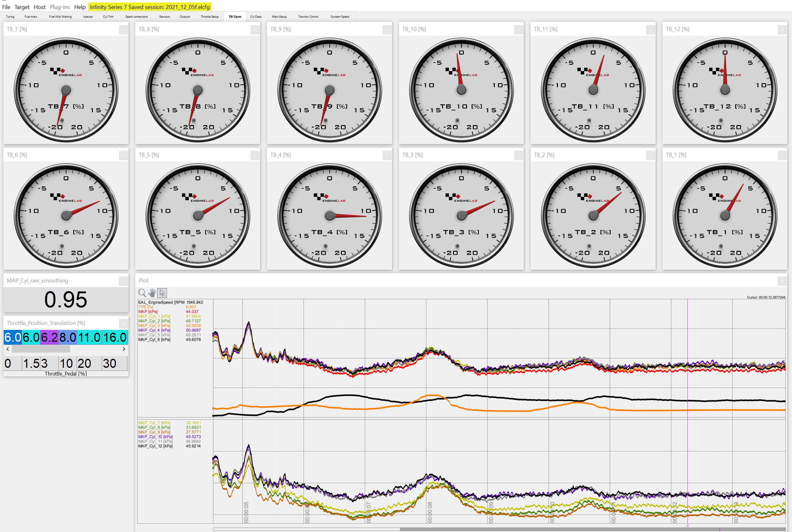This screenshot has height=532, width=792.
Task: Open the Target menu
Action: [x=22, y=7]
